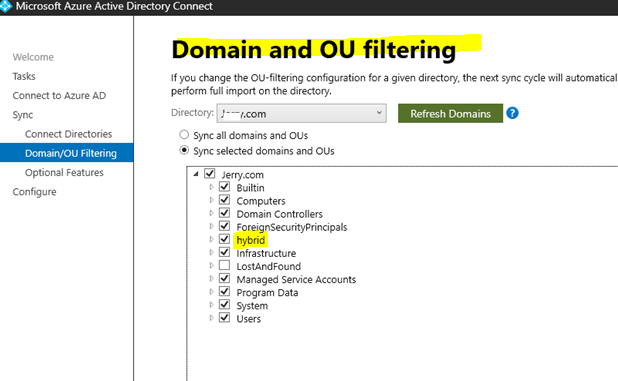Open Connect Directories step

click(x=68, y=134)
